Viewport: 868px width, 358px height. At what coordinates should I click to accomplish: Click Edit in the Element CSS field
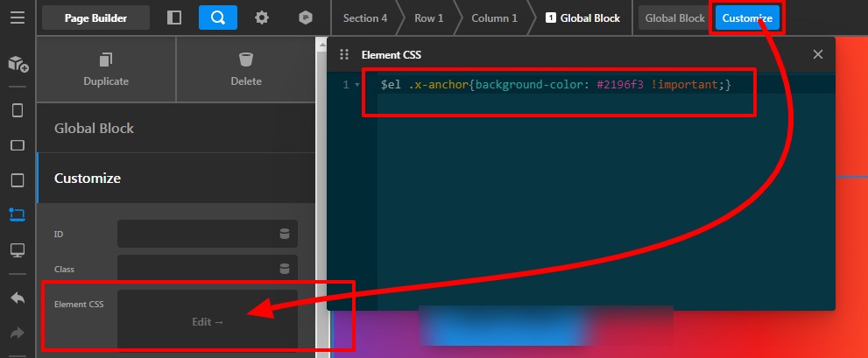(208, 321)
